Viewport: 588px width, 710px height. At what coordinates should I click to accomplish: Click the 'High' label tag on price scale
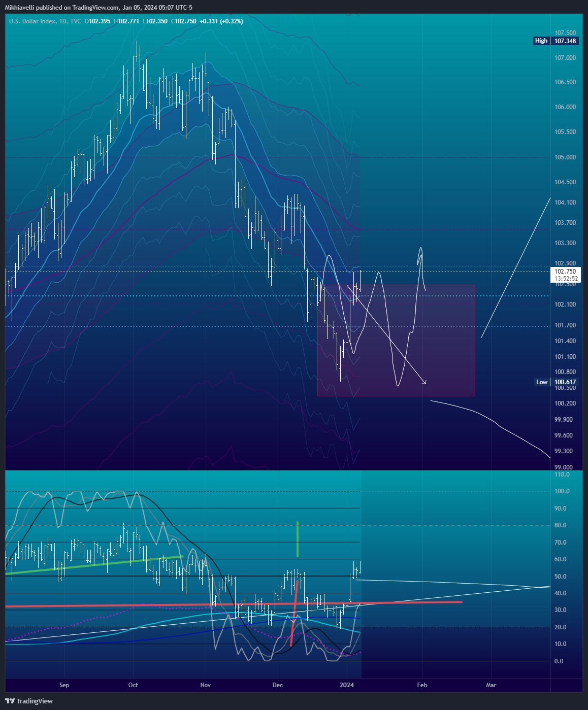pos(541,41)
